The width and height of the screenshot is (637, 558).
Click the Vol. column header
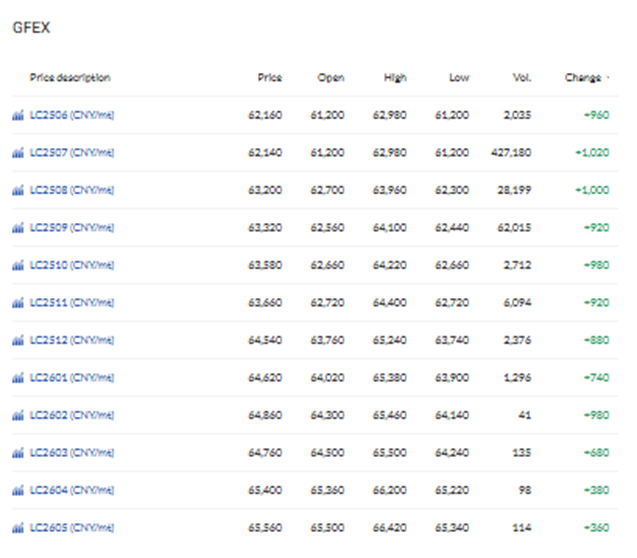coord(522,78)
